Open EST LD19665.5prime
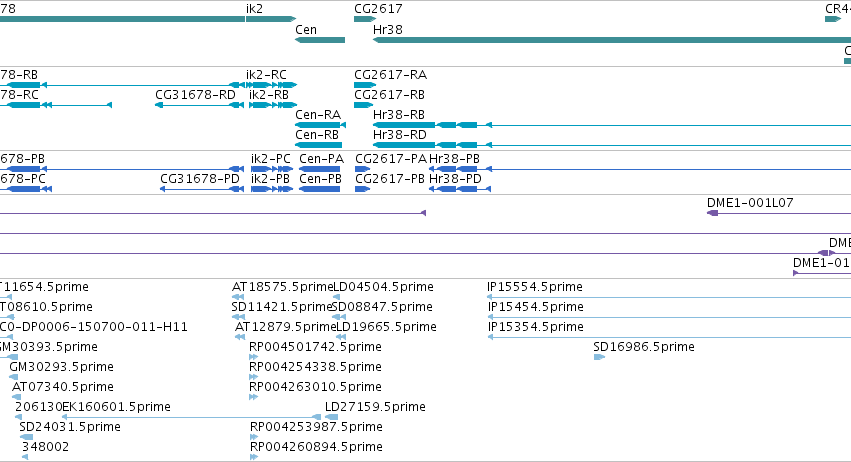 pos(386,327)
